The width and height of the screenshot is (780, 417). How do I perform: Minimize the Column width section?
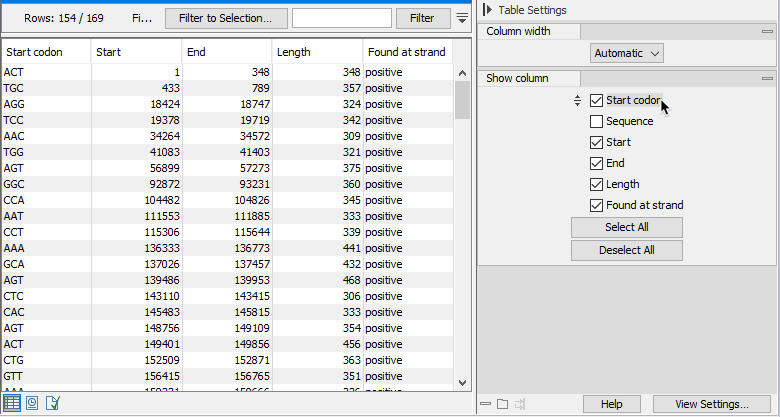click(x=767, y=32)
